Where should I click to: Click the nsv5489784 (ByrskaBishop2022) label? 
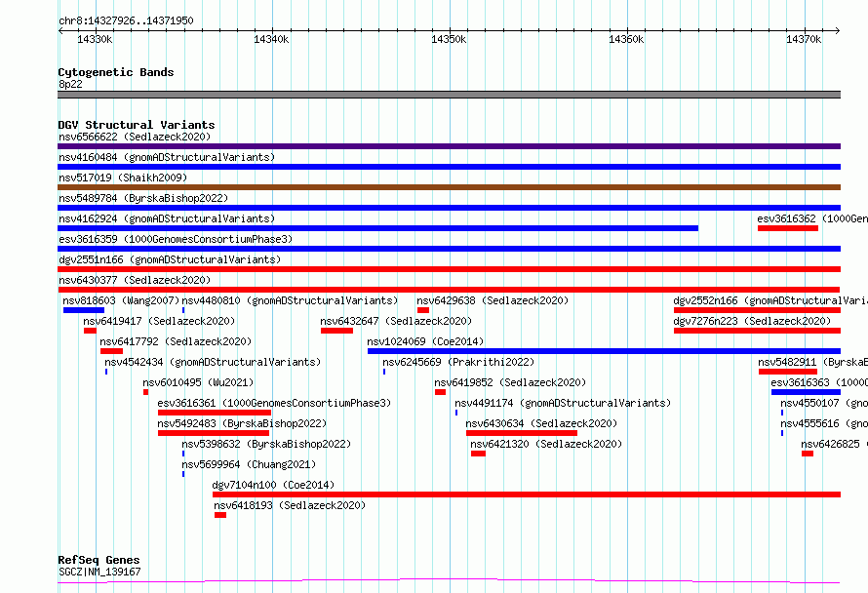(143, 198)
